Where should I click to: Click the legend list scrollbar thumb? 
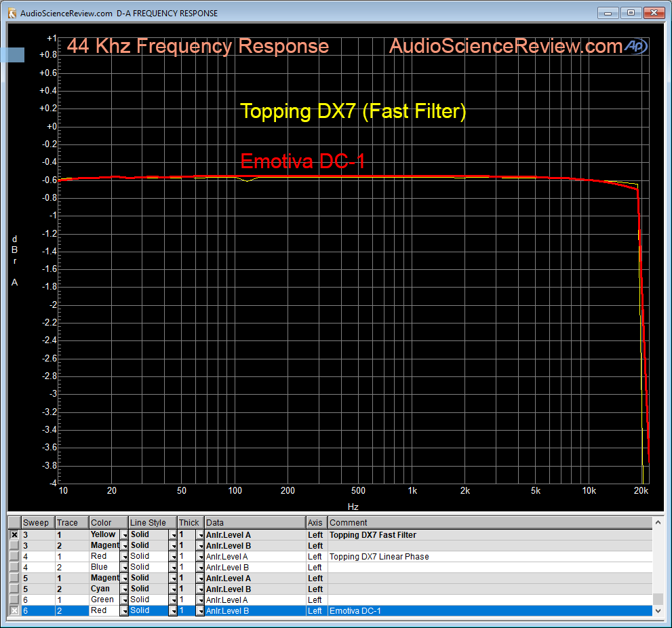pos(658,598)
